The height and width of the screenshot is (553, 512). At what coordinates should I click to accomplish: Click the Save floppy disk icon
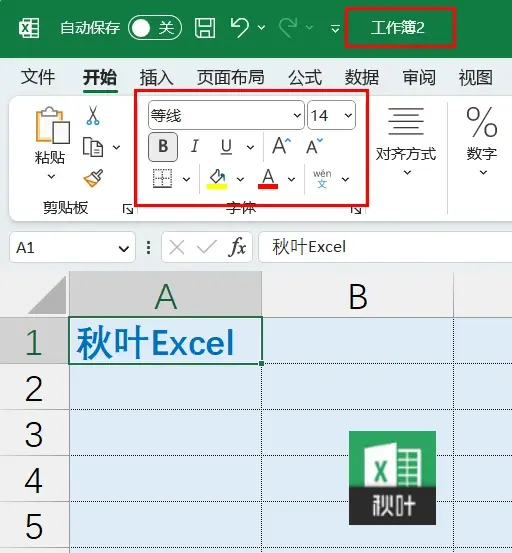(205, 28)
